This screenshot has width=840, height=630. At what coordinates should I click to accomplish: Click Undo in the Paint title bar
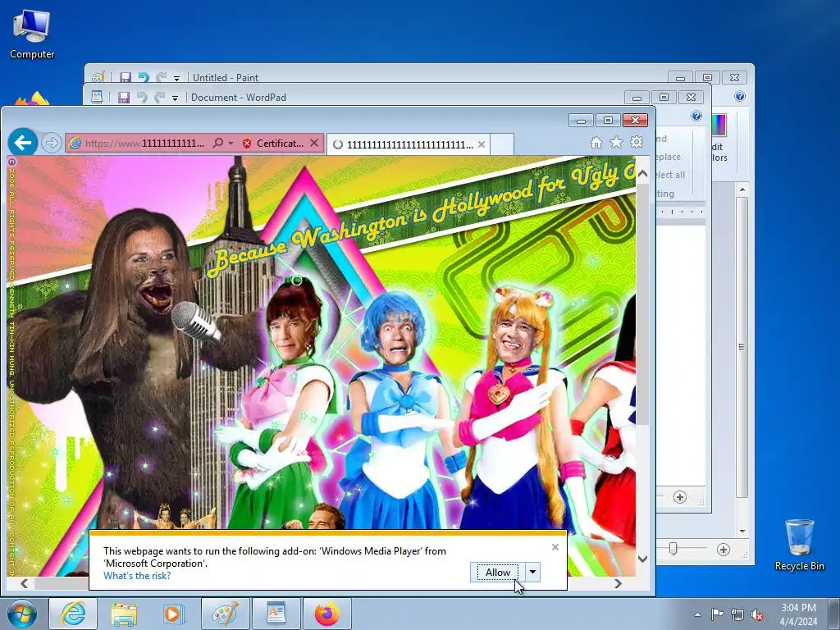(x=144, y=78)
